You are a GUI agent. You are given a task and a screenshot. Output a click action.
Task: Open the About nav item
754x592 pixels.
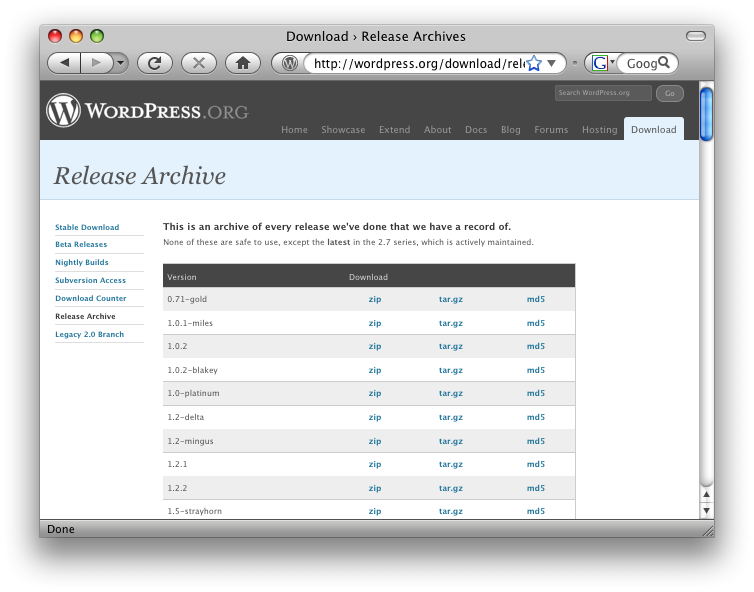tap(437, 130)
